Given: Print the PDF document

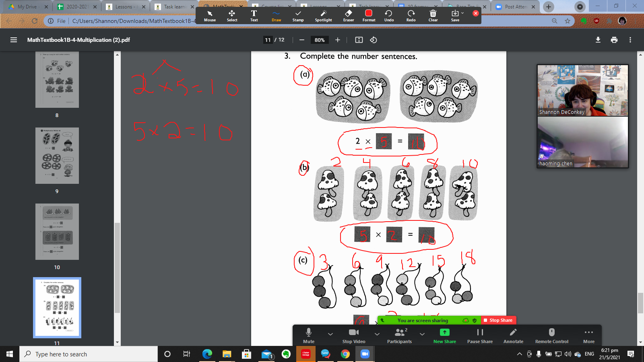Looking at the screenshot, I should coord(614,40).
